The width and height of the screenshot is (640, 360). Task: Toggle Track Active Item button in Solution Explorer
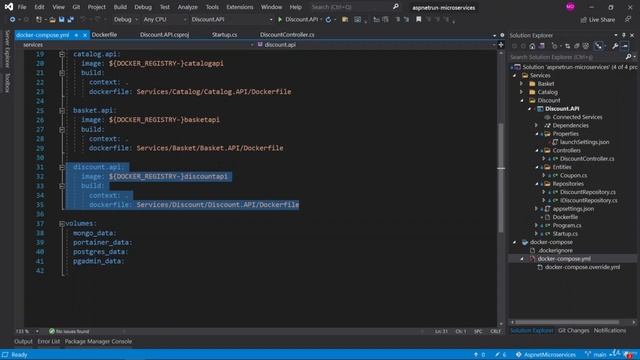click(x=598, y=46)
